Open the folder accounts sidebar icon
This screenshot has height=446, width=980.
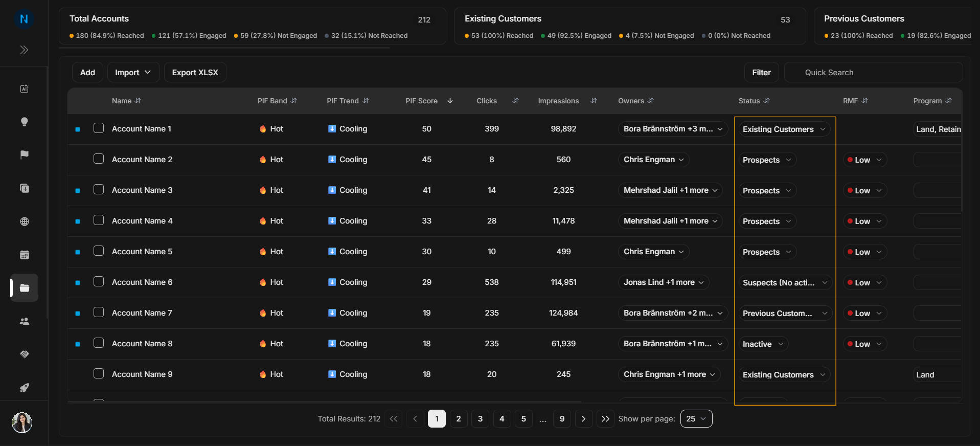[24, 288]
